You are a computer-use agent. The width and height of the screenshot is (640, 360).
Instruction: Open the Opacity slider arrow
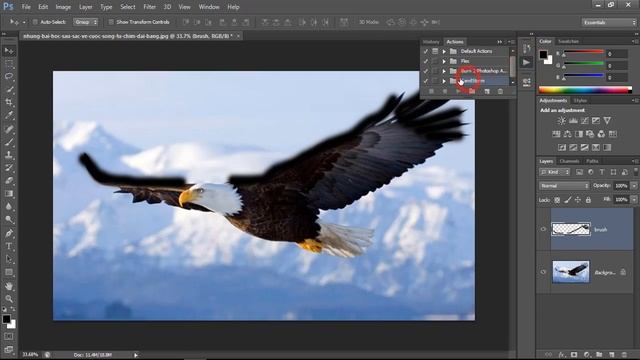(634, 186)
